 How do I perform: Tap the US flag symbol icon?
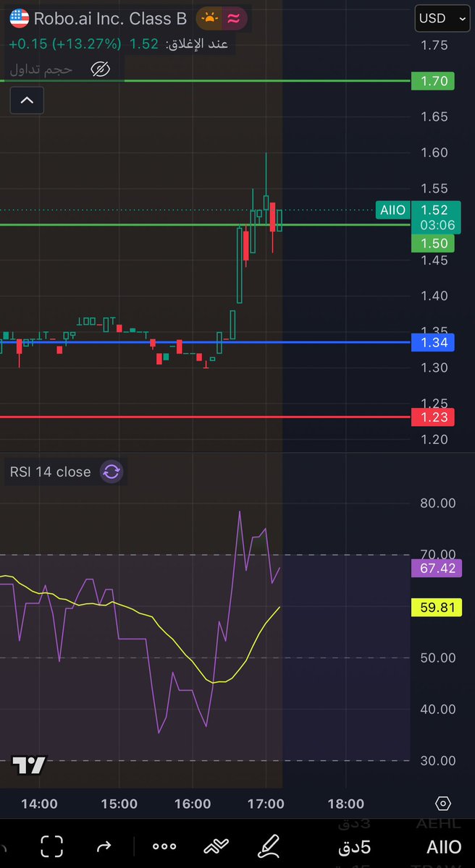point(19,19)
